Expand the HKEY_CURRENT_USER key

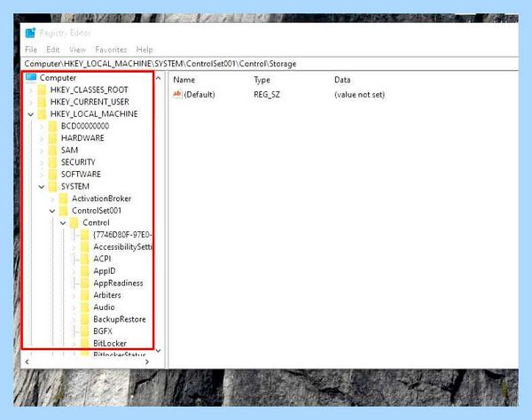31,102
